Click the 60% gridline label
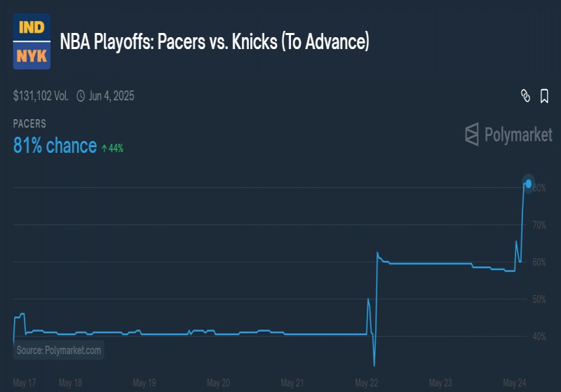This screenshot has width=561, height=392. pyautogui.click(x=539, y=262)
